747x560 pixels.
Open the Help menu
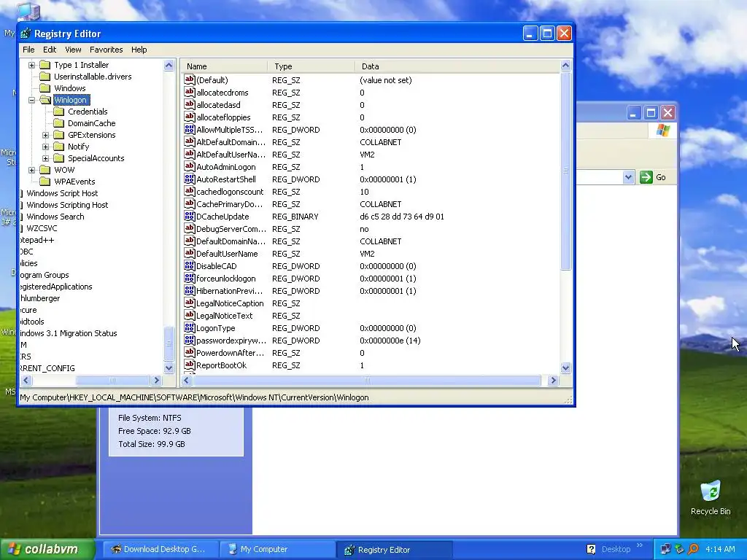coord(139,50)
